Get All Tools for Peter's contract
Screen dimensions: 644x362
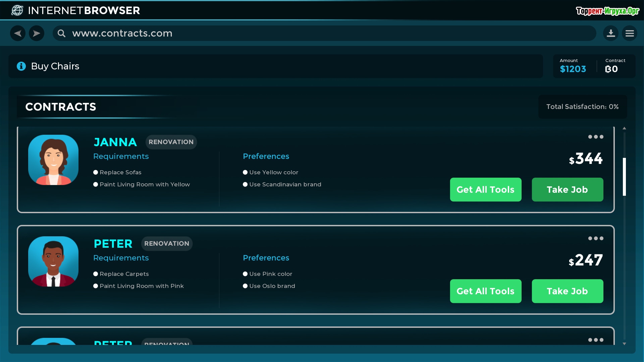click(x=485, y=291)
